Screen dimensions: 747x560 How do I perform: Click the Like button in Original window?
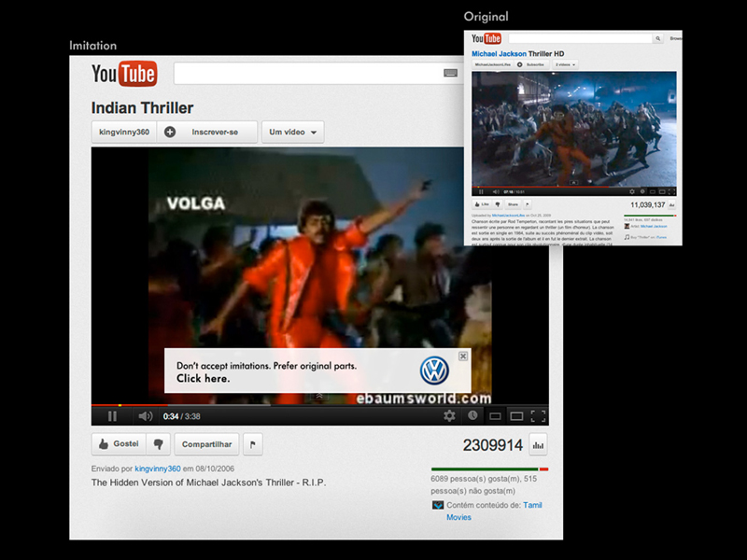[482, 204]
